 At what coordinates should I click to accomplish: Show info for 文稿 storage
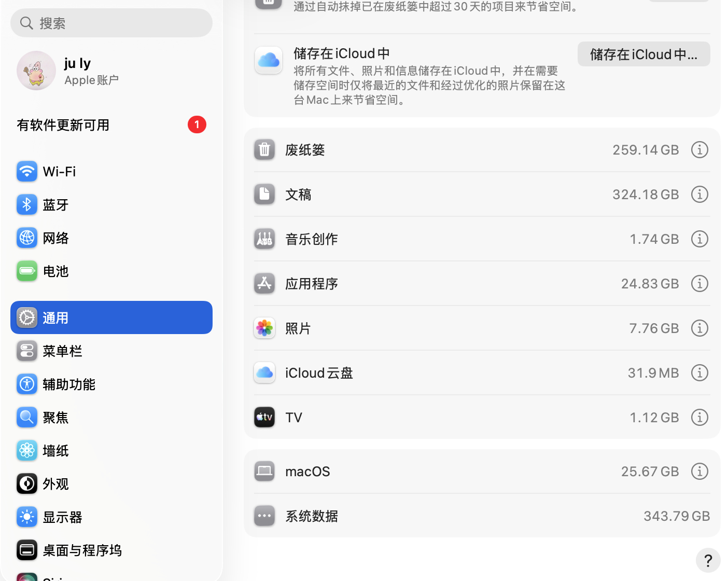tap(699, 195)
